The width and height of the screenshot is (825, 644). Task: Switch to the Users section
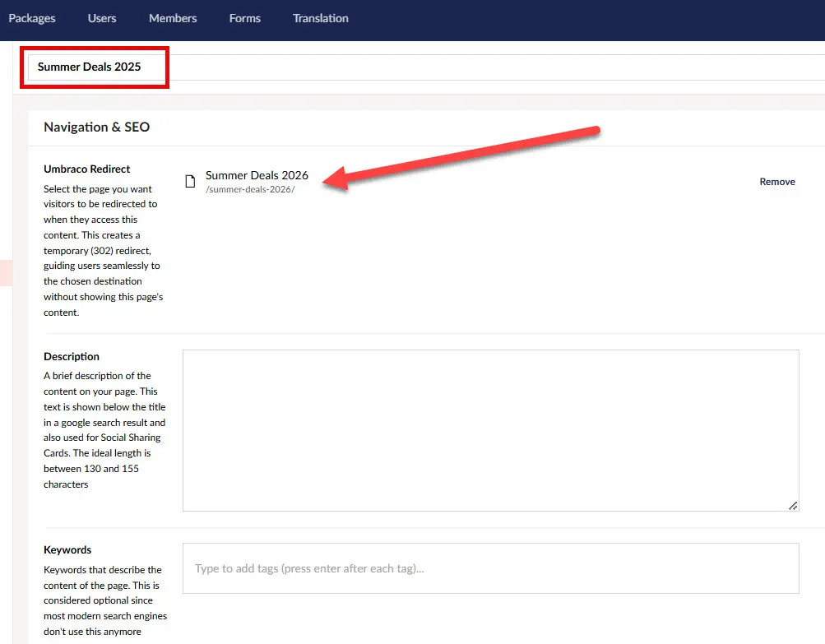[x=101, y=16]
